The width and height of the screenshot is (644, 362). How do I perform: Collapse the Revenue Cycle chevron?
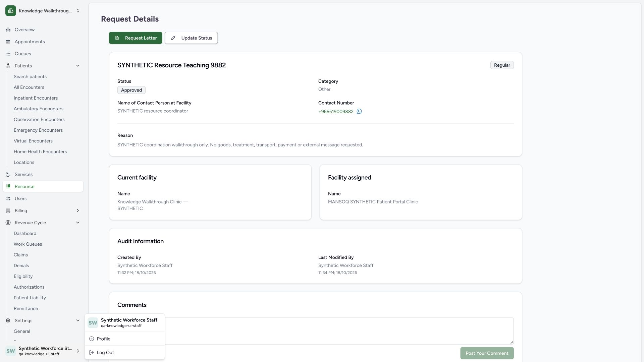(x=78, y=223)
